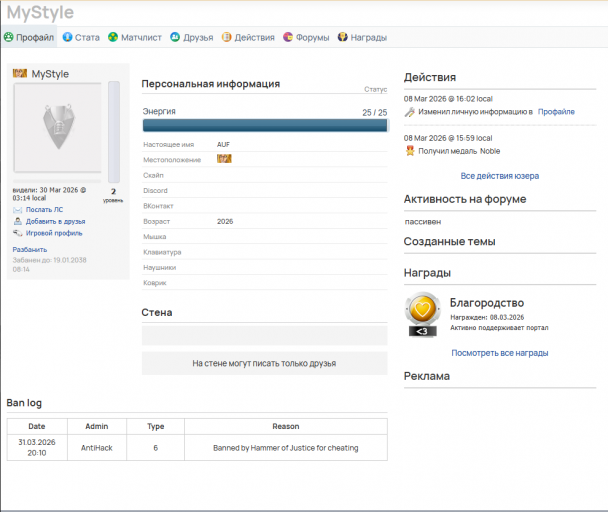Click the ban Type value 6
Screen dimensions: 608x512
pyautogui.click(x=155, y=448)
